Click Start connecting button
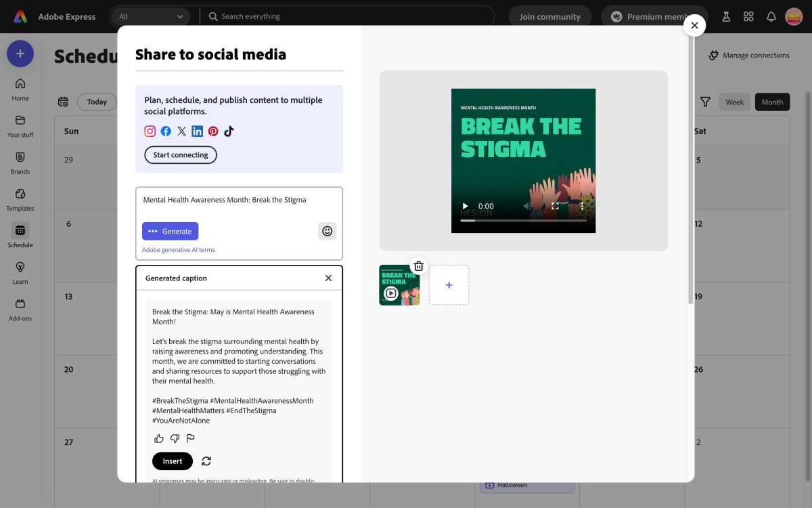Screen dimensions: 812x508 (181, 155)
